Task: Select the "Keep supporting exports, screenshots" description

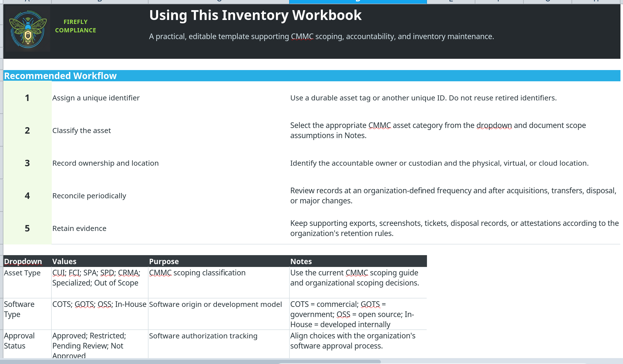Action: coord(455,228)
